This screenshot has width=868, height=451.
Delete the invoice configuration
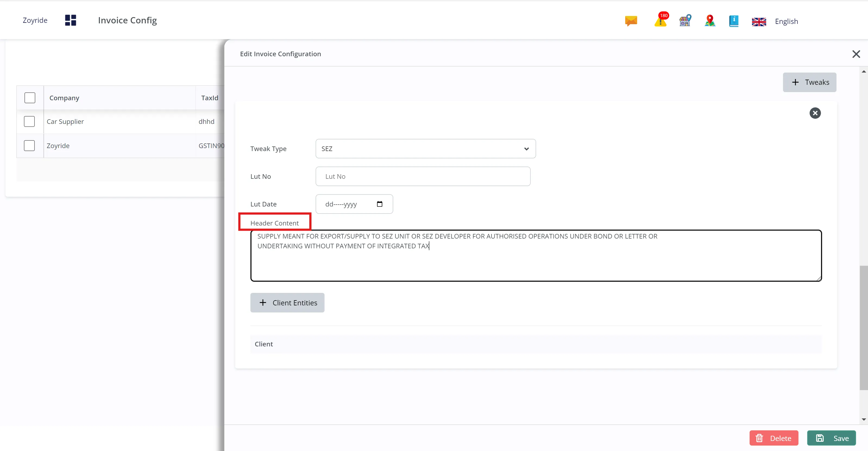[774, 438]
